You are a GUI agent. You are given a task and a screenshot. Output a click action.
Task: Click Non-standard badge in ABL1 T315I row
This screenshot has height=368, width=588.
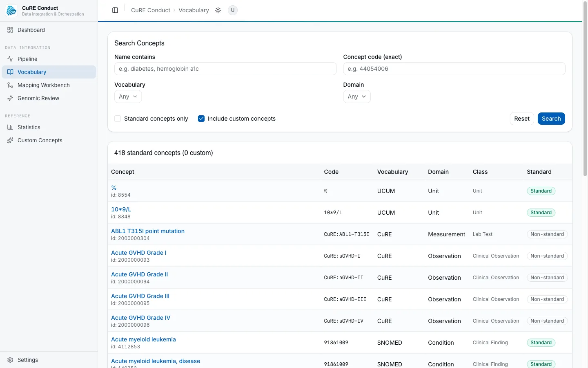[547, 234]
